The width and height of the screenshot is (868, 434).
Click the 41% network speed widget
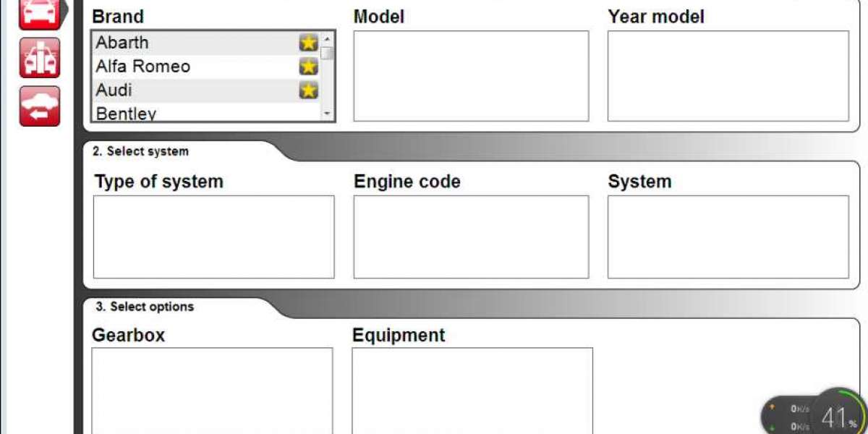click(x=814, y=414)
